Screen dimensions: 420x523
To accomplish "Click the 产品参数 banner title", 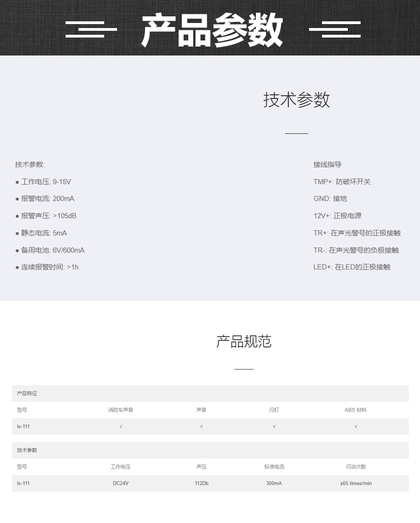I will (212, 30).
